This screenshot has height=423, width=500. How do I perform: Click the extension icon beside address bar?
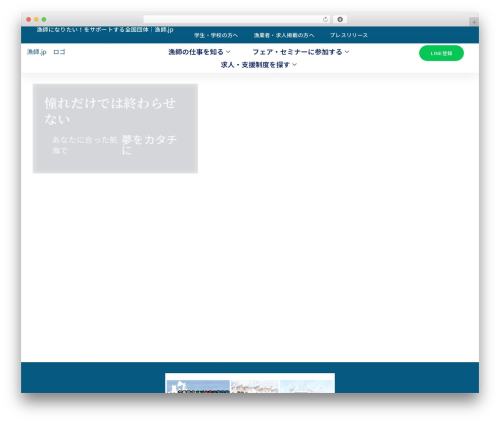point(340,20)
